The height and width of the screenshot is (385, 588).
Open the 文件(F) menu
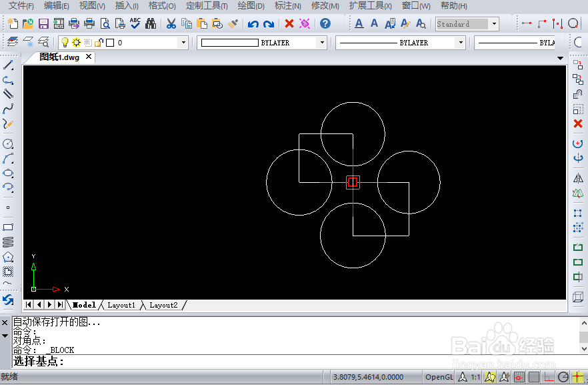(21, 5)
